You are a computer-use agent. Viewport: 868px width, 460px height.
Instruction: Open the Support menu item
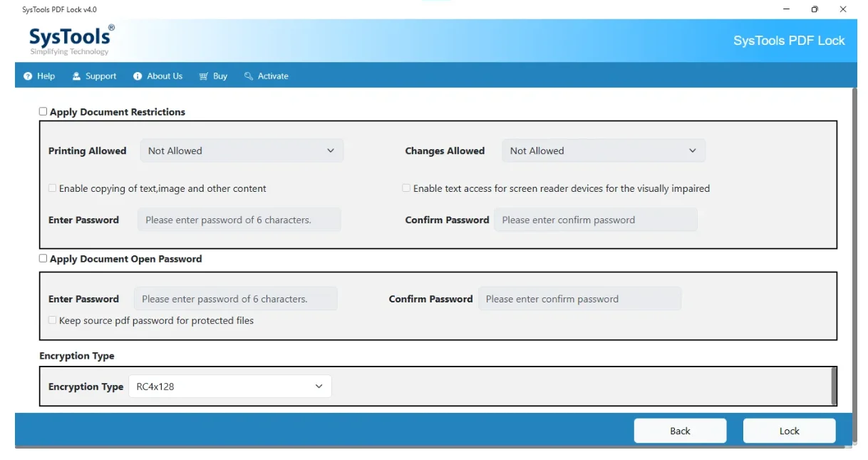coord(100,76)
